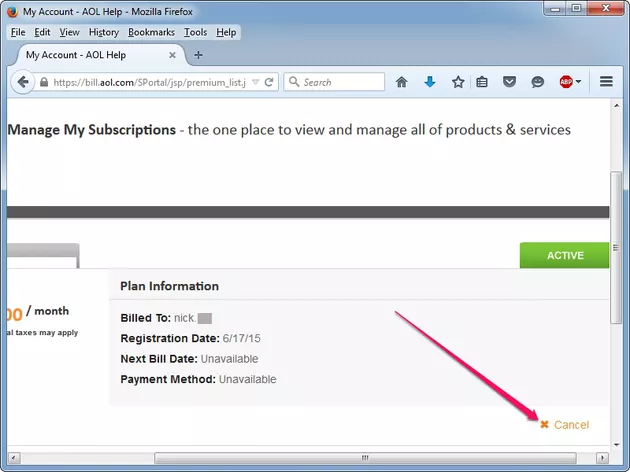Image resolution: width=630 pixels, height=472 pixels.
Task: Click the green ACTIVE status button
Action: [x=565, y=255]
